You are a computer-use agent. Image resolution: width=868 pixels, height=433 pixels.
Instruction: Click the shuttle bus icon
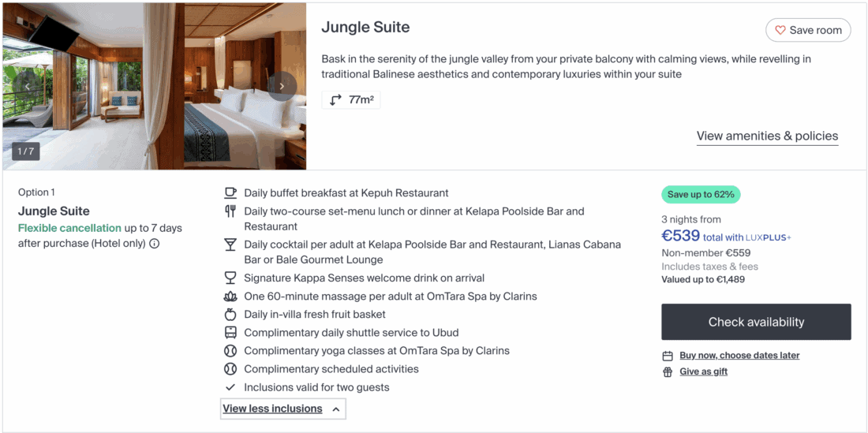click(230, 333)
